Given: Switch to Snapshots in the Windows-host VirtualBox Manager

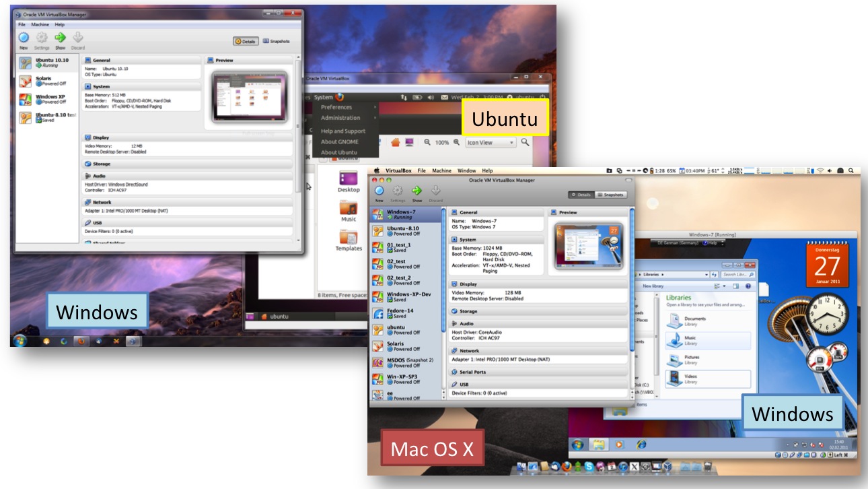Looking at the screenshot, I should [276, 41].
